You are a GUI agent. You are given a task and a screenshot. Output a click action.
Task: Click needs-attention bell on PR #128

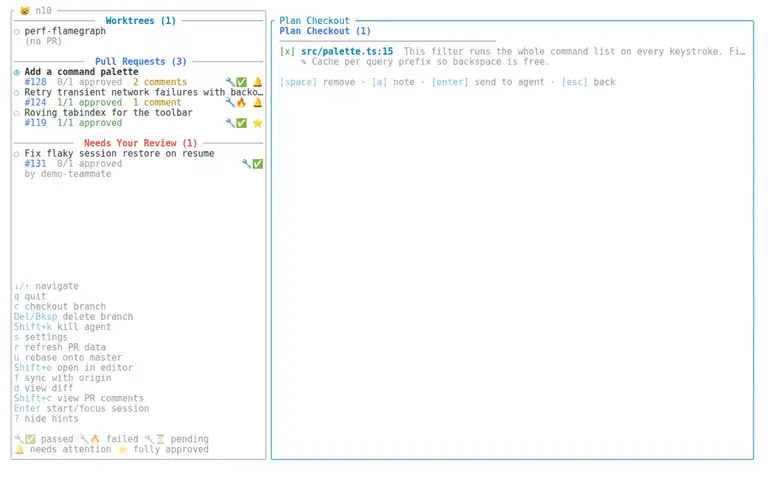(x=258, y=82)
